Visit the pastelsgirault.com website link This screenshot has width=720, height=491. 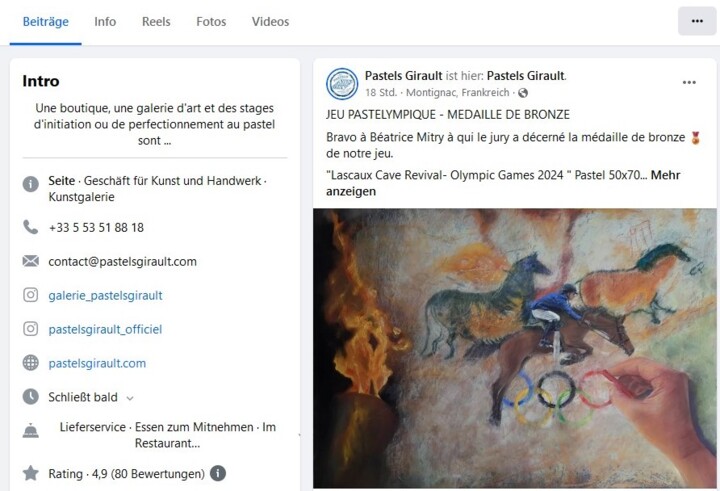tap(97, 363)
